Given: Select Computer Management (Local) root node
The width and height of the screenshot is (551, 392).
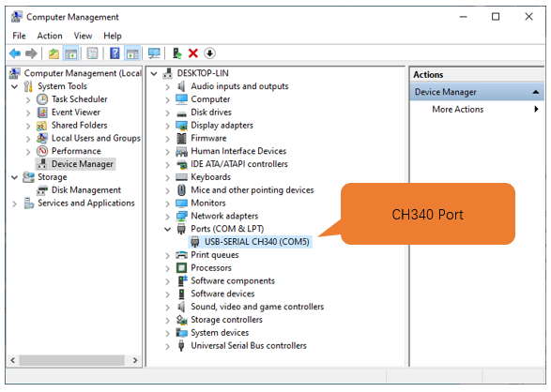Looking at the screenshot, I should click(83, 73).
